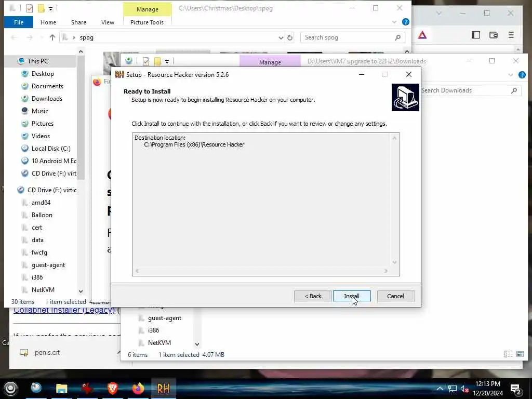Click Install in Resource Hacker setup
The image size is (532, 399).
coord(352,296)
